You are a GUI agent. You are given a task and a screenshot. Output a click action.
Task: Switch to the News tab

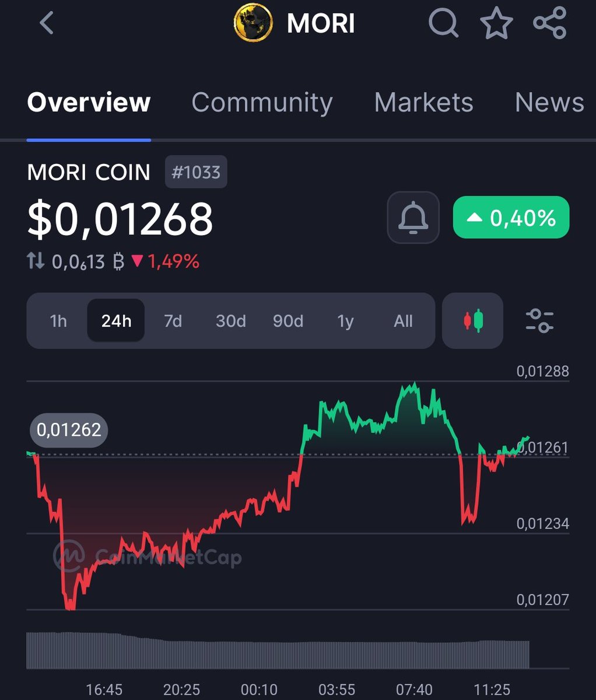[549, 102]
